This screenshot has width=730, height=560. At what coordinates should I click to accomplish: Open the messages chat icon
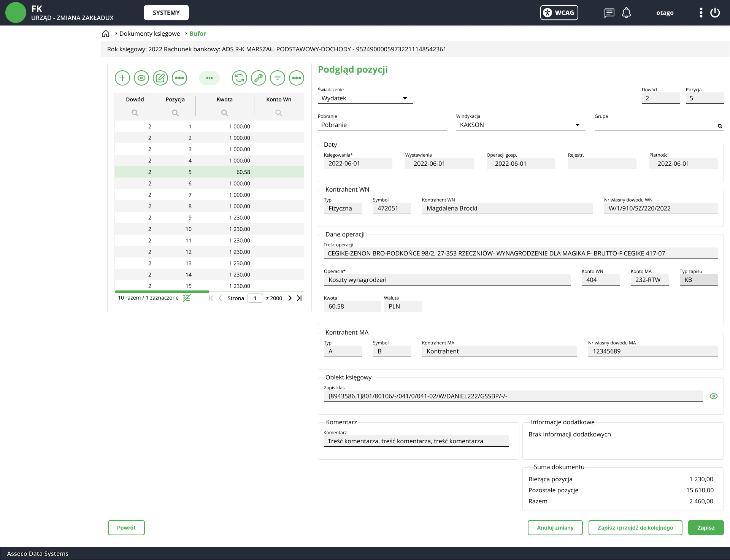[x=609, y=13]
